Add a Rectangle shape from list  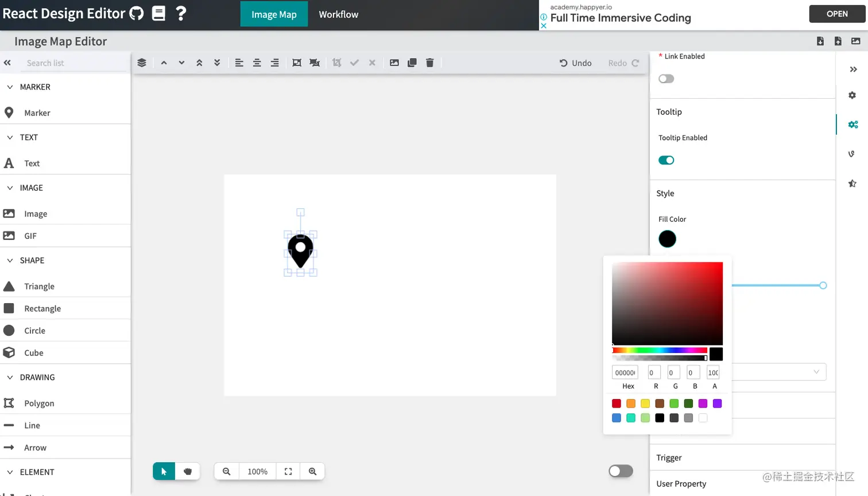click(65, 308)
